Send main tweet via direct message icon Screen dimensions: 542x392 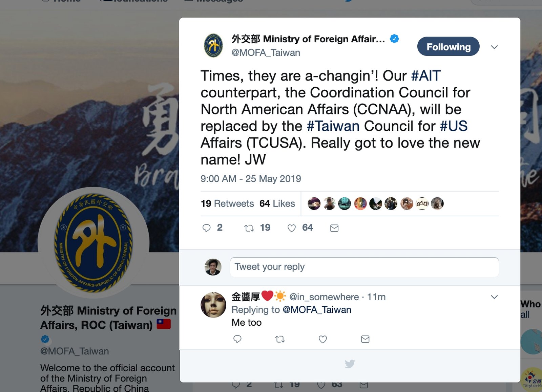tap(334, 228)
